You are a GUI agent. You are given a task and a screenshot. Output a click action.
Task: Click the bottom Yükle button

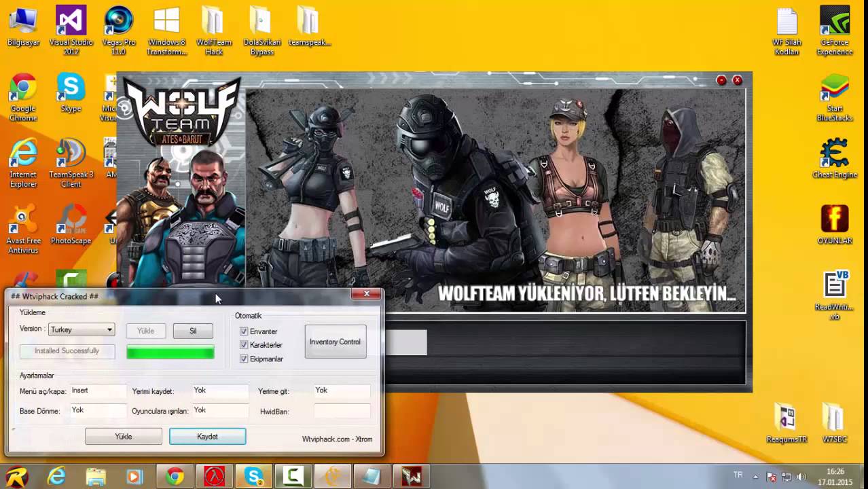[x=124, y=437]
